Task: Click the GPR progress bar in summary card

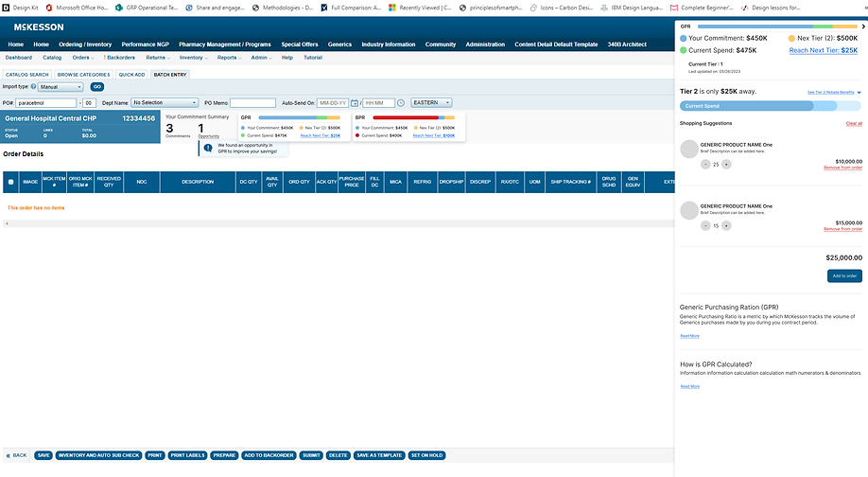Action: coord(299,117)
